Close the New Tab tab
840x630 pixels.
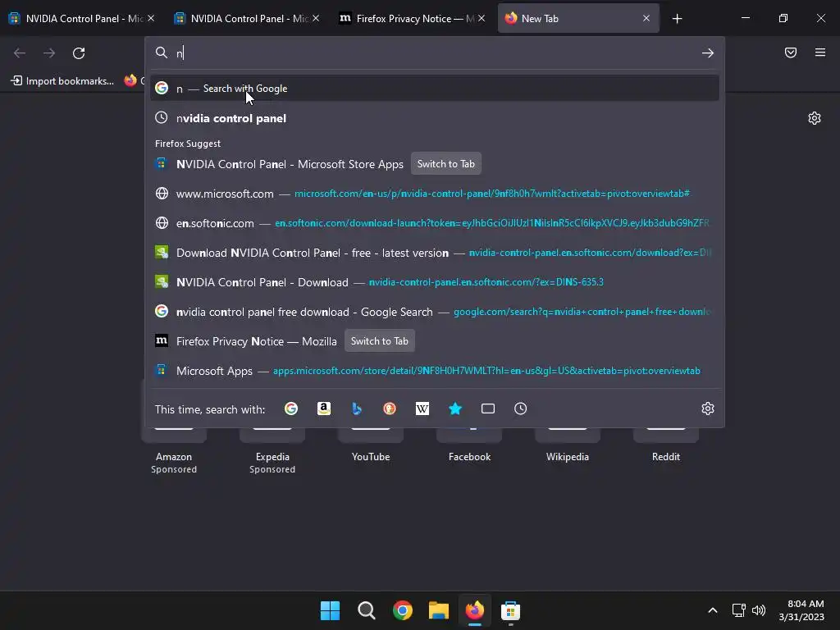point(646,19)
